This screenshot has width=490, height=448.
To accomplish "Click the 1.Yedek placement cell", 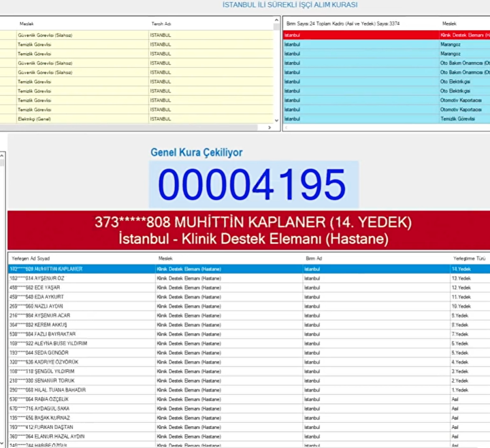I will click(x=470, y=390).
